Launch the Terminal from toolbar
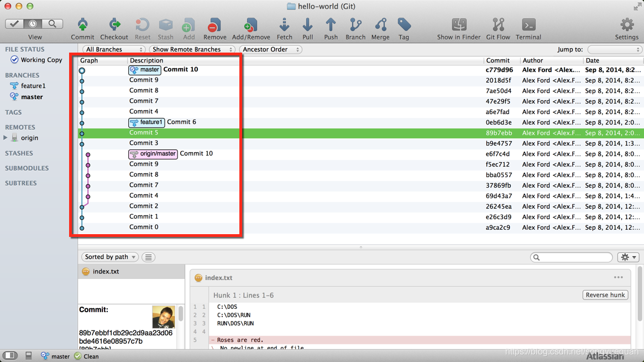 (x=528, y=25)
